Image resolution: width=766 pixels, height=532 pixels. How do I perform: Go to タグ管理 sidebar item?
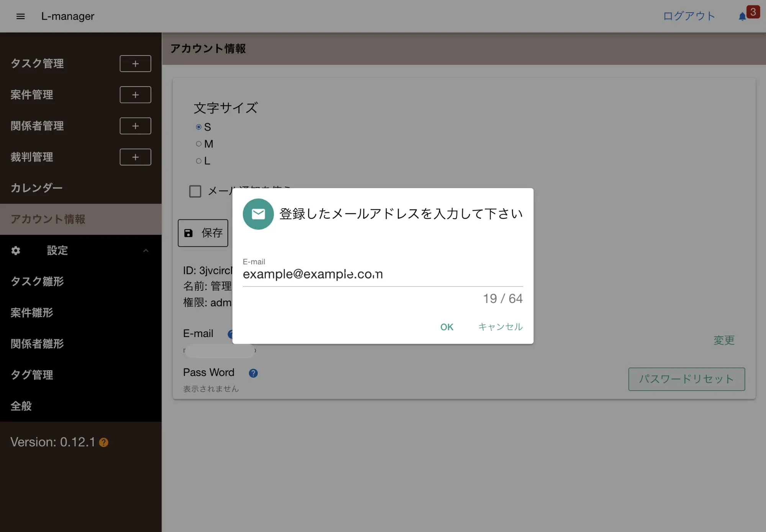pyautogui.click(x=32, y=375)
